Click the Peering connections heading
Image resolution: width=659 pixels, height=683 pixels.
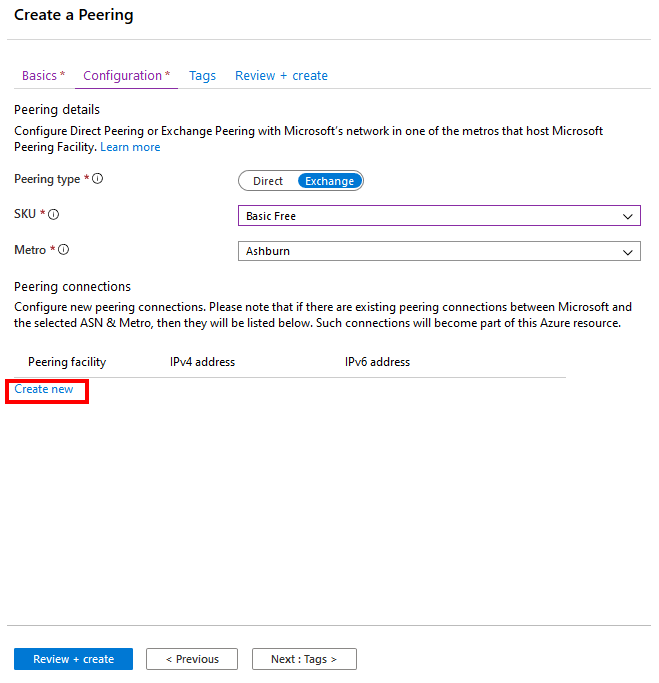tap(72, 287)
